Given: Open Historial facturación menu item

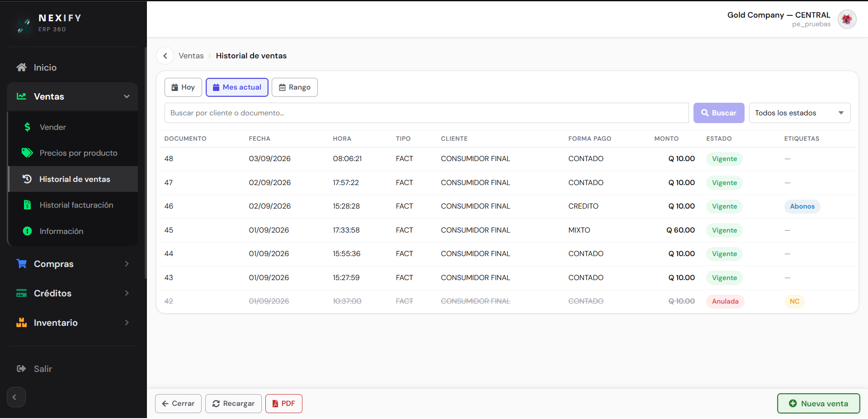Looking at the screenshot, I should tap(73, 205).
